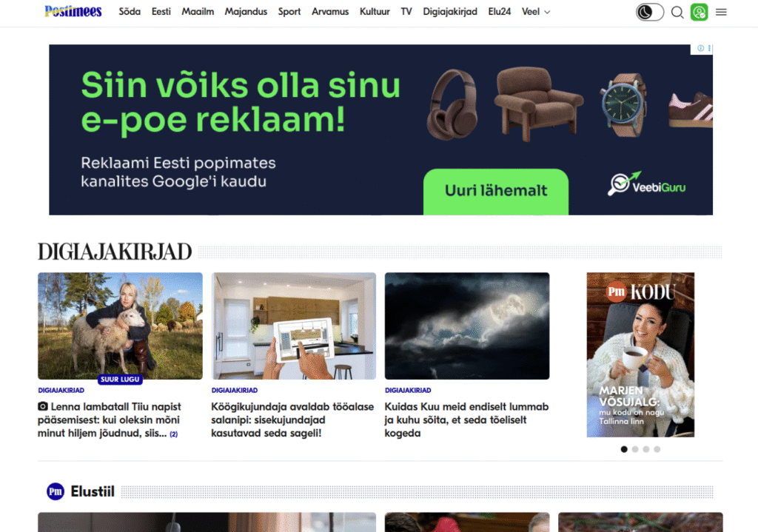The width and height of the screenshot is (758, 532).
Task: Toggle dark mode switch
Action: point(650,12)
